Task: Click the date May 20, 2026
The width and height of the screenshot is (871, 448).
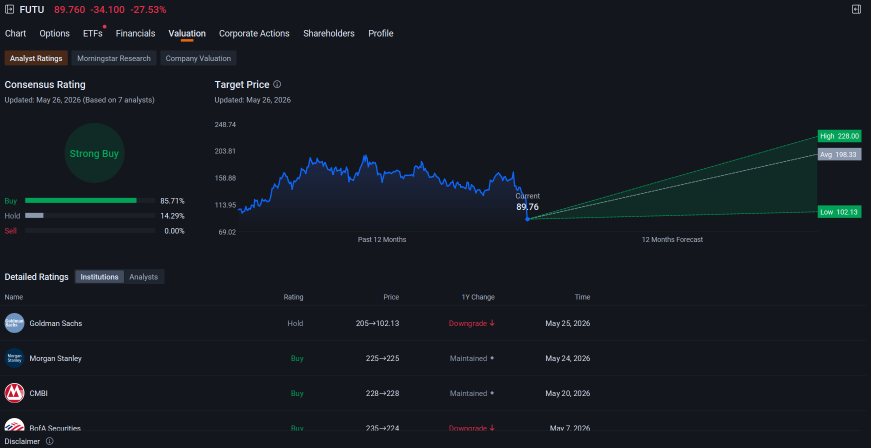Action: pos(568,393)
